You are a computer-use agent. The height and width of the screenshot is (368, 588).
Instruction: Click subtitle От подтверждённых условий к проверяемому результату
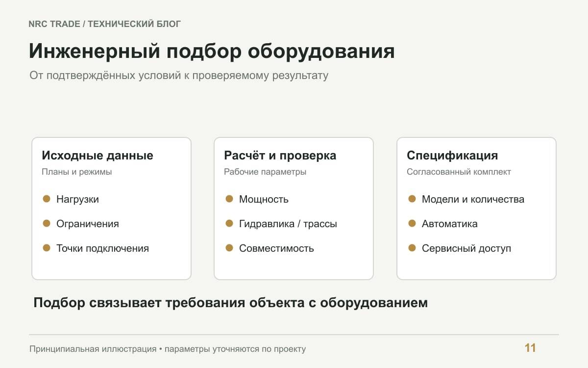point(179,76)
